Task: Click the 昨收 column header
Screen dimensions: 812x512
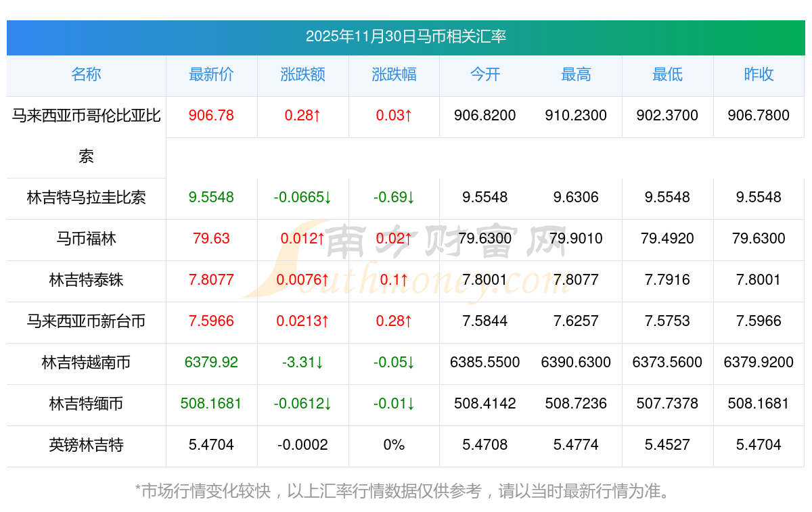Action: point(759,75)
